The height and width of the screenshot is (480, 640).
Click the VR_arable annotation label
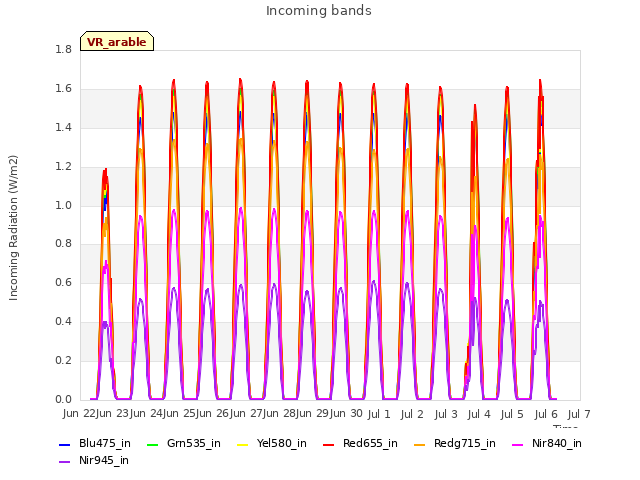pyautogui.click(x=117, y=41)
